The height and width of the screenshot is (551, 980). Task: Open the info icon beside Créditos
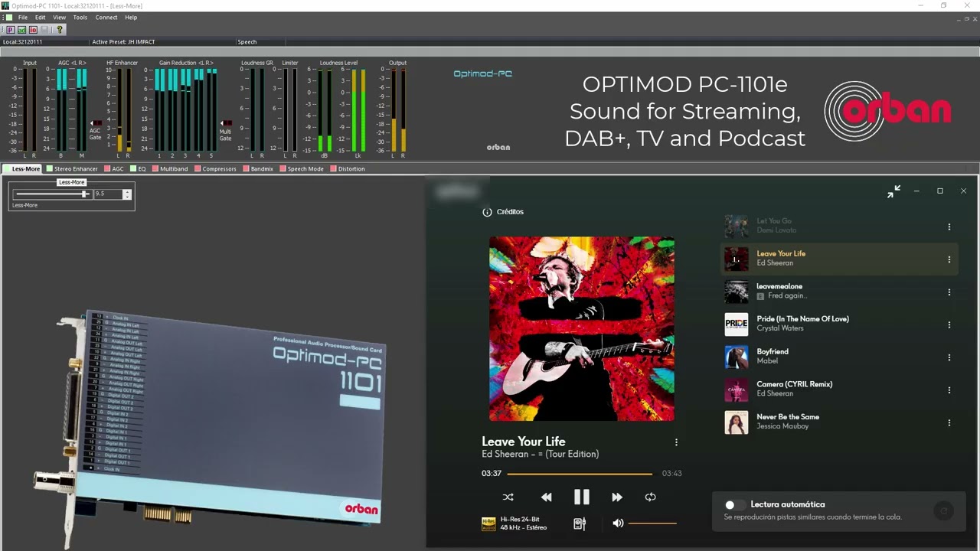coord(487,212)
